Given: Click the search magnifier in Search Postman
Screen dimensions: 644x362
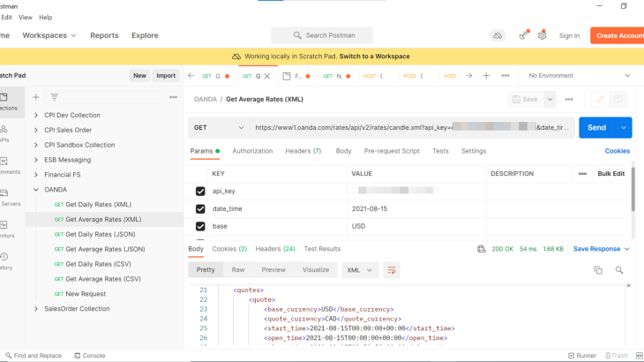Looking at the screenshot, I should [297, 35].
